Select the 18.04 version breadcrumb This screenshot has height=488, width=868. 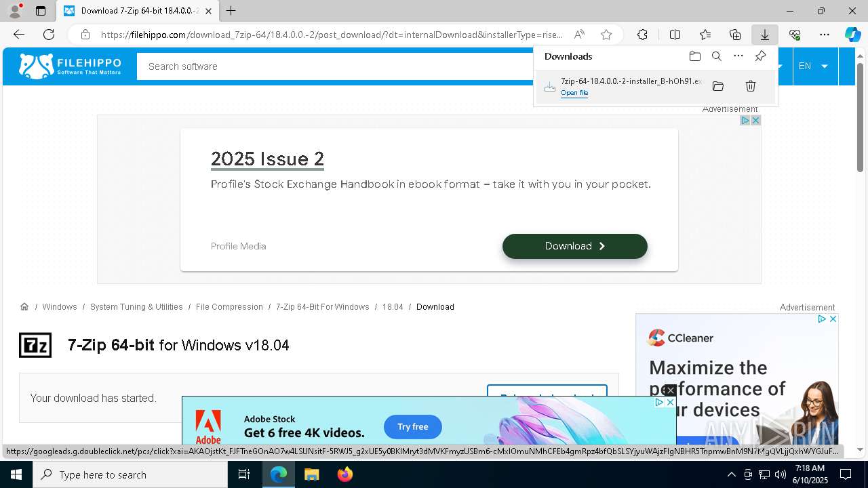pyautogui.click(x=393, y=307)
